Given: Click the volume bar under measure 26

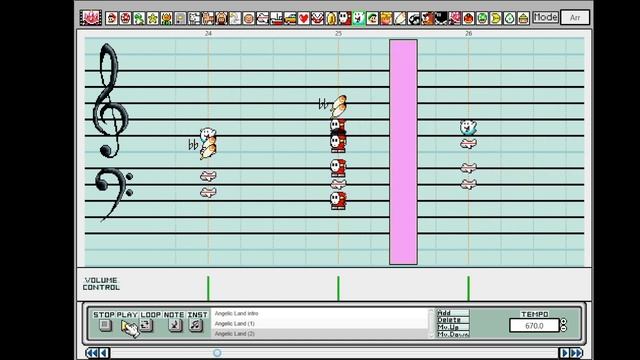Looking at the screenshot, I should pyautogui.click(x=469, y=288).
